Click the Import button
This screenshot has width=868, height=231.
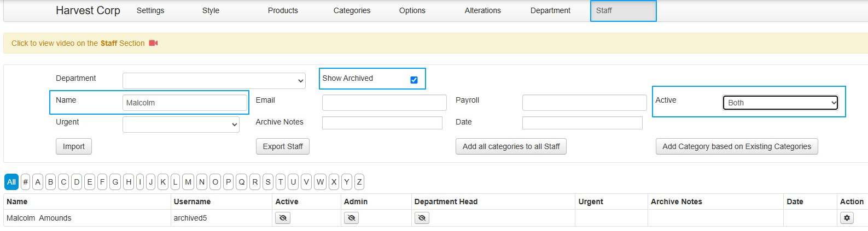[74, 146]
